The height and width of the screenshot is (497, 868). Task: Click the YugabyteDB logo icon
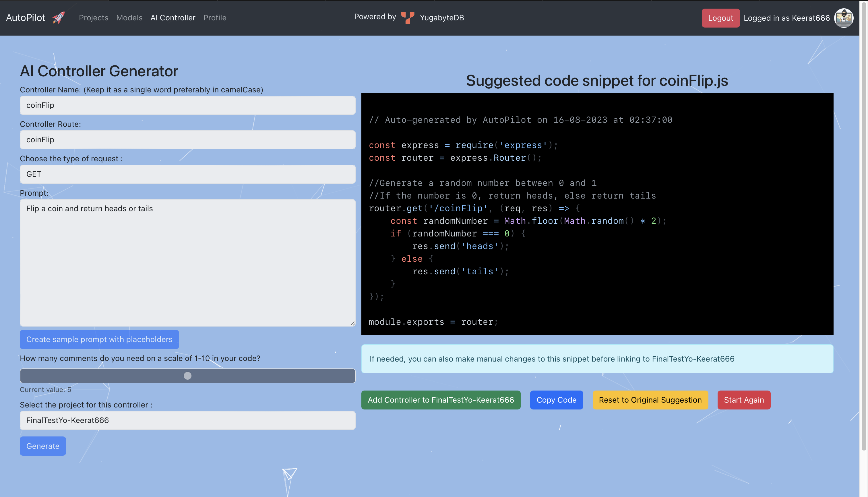407,18
